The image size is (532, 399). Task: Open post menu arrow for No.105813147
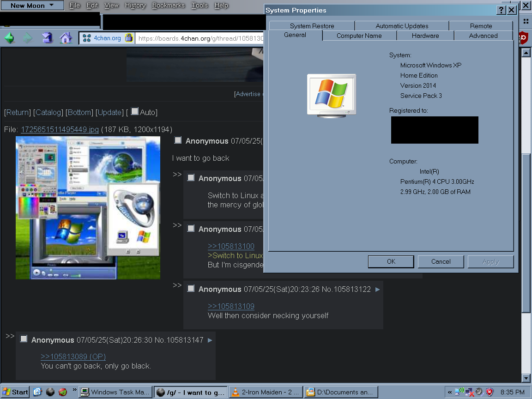pos(210,340)
